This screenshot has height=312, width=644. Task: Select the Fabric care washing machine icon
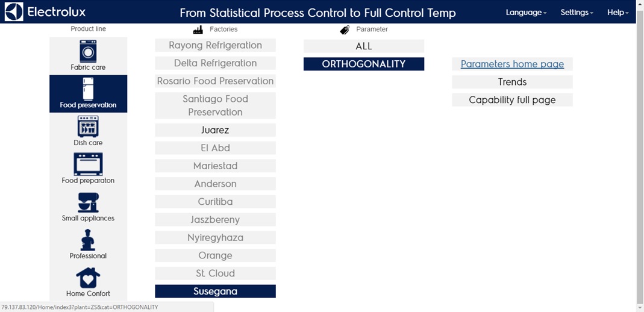pos(88,51)
